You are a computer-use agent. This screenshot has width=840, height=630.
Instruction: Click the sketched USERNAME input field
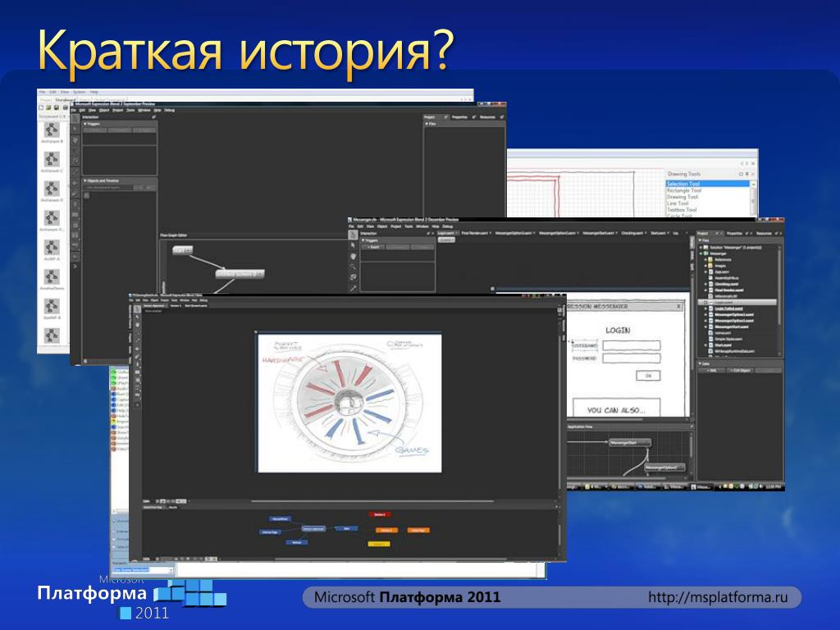pyautogui.click(x=632, y=345)
